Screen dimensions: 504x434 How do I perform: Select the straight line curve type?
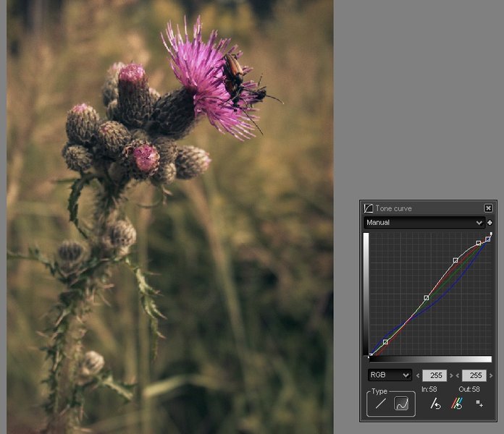pos(380,404)
